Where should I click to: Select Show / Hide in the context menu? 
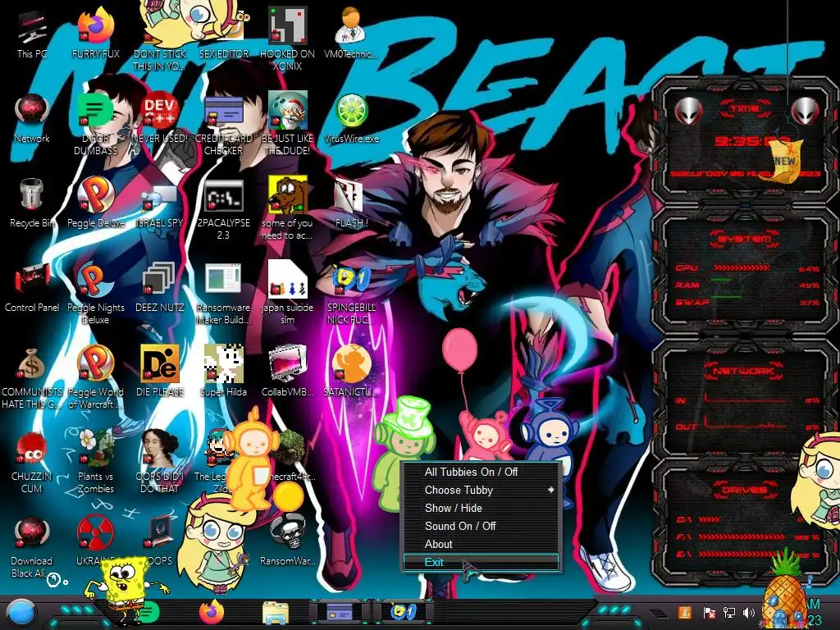[x=481, y=508]
